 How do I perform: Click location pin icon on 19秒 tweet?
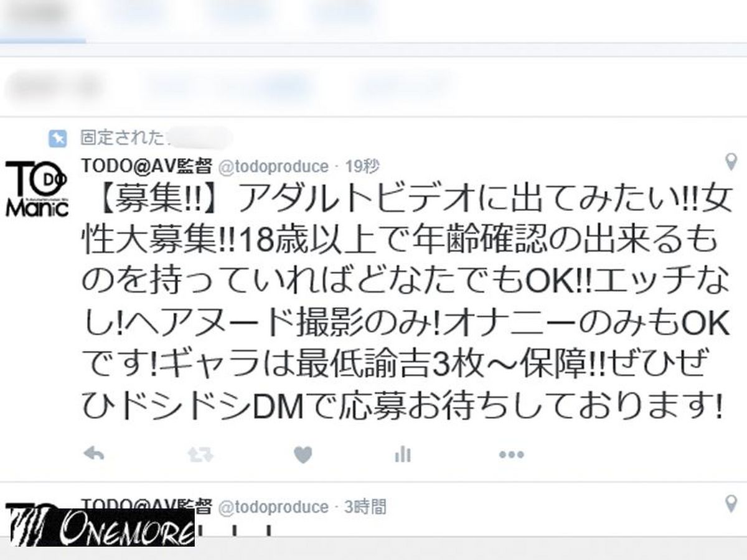[x=732, y=163]
